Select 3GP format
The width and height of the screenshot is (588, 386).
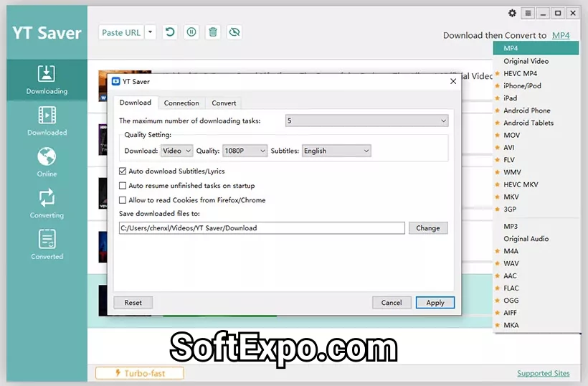point(536,210)
